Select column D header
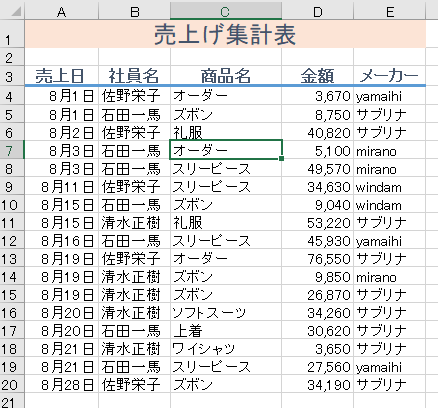 pyautogui.click(x=317, y=11)
